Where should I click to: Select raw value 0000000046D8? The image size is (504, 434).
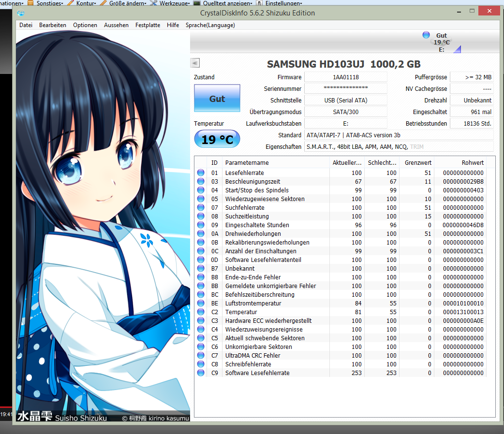(463, 225)
